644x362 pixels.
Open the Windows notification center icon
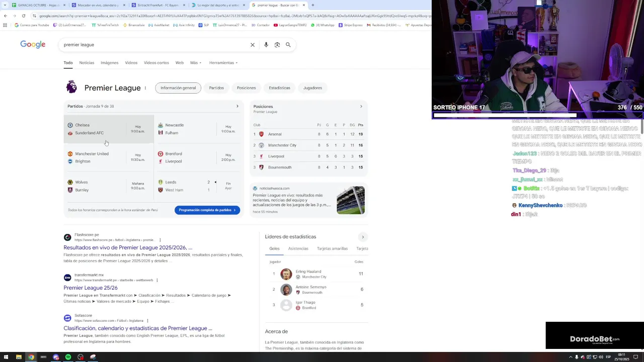click(636, 357)
